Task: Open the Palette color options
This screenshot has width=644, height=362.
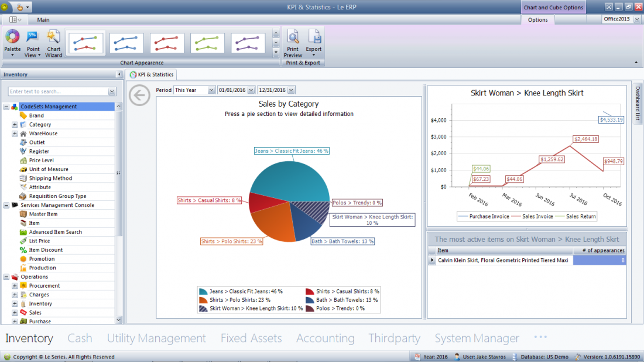Action: coord(12,42)
